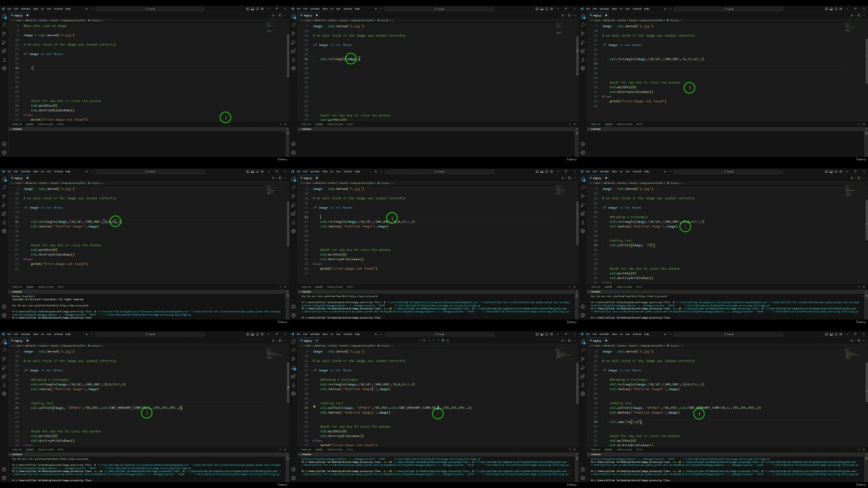Image resolution: width=868 pixels, height=488 pixels.
Task: Toggle Primary Side Bar in the putText 'OP' frame
Action: tap(827, 171)
